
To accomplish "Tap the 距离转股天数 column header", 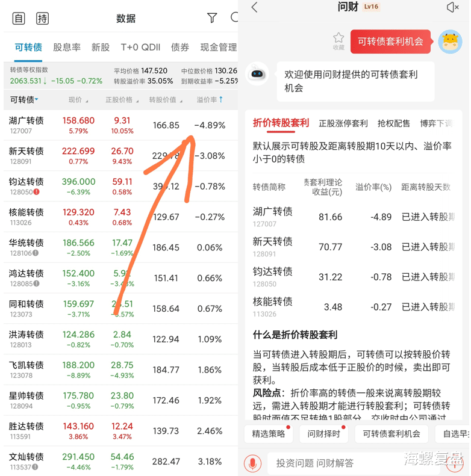I will pyautogui.click(x=425, y=187).
